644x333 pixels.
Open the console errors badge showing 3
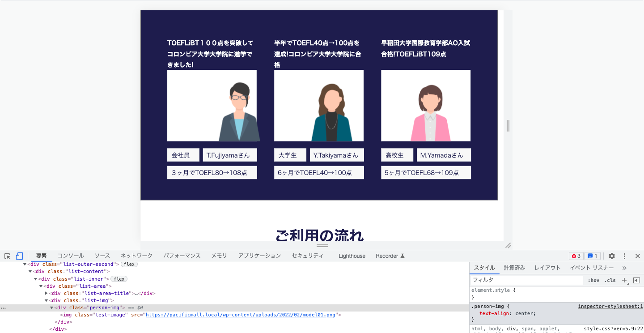[x=576, y=256]
